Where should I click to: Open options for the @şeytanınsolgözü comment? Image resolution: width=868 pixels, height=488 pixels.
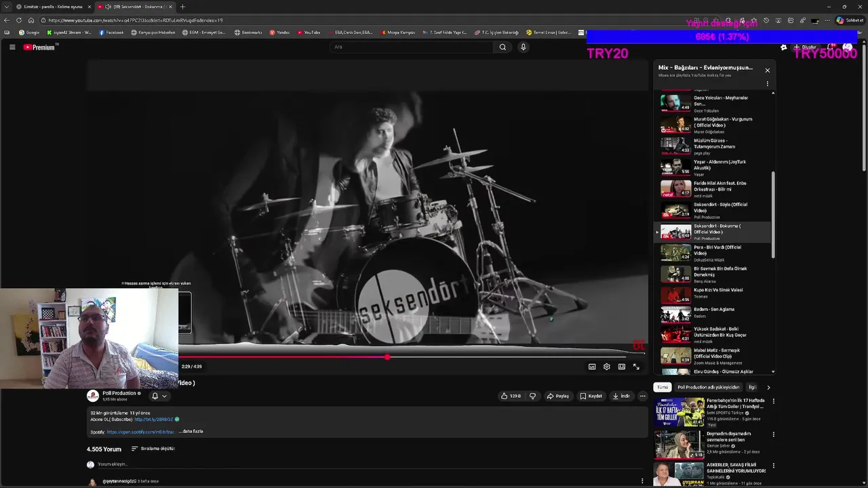click(642, 481)
